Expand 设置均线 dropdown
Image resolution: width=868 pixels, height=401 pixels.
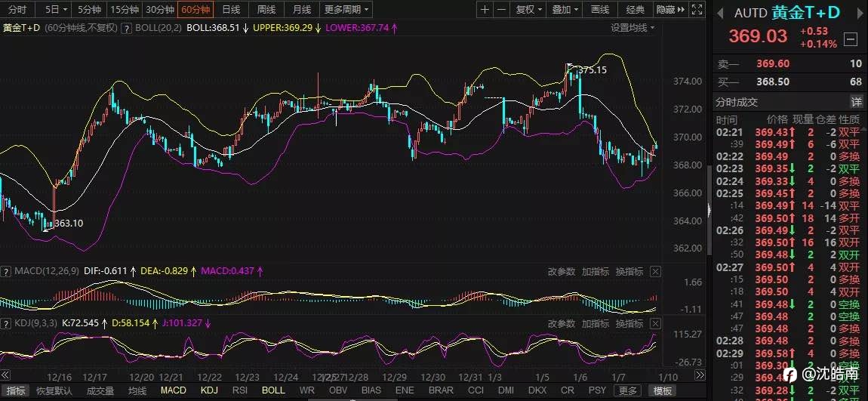pos(633,28)
